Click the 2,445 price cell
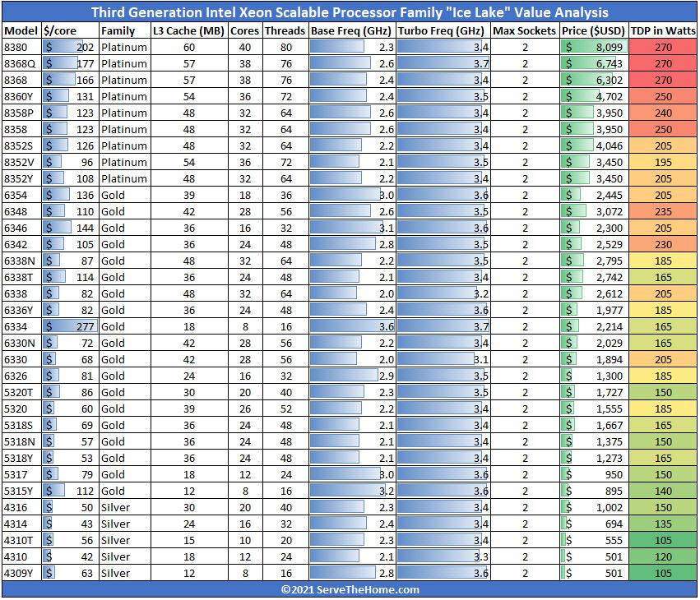700x600 pixels. click(594, 195)
